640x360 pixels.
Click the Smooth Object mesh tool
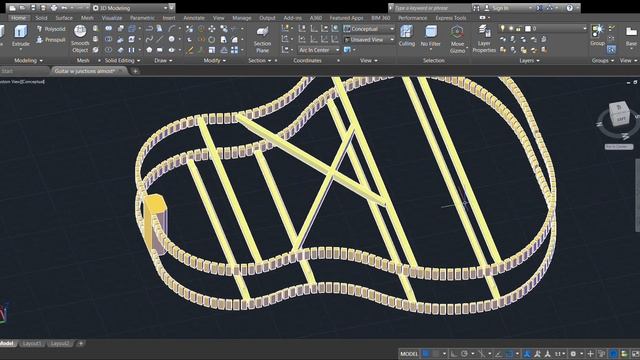(80, 39)
